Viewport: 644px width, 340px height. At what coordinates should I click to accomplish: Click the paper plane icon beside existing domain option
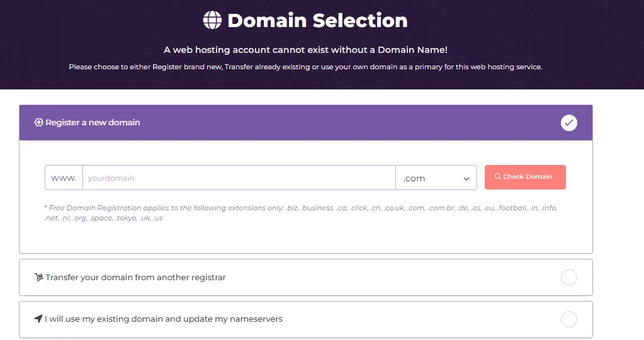coord(38,319)
